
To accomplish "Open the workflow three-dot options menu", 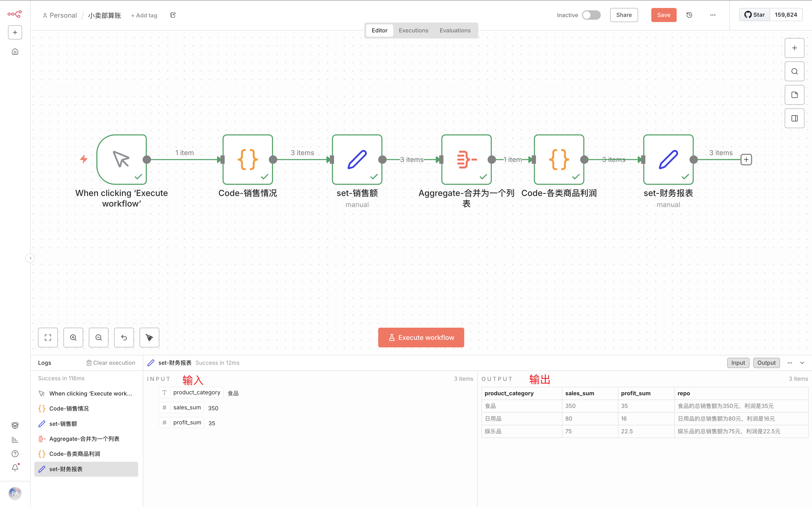I will (x=713, y=15).
